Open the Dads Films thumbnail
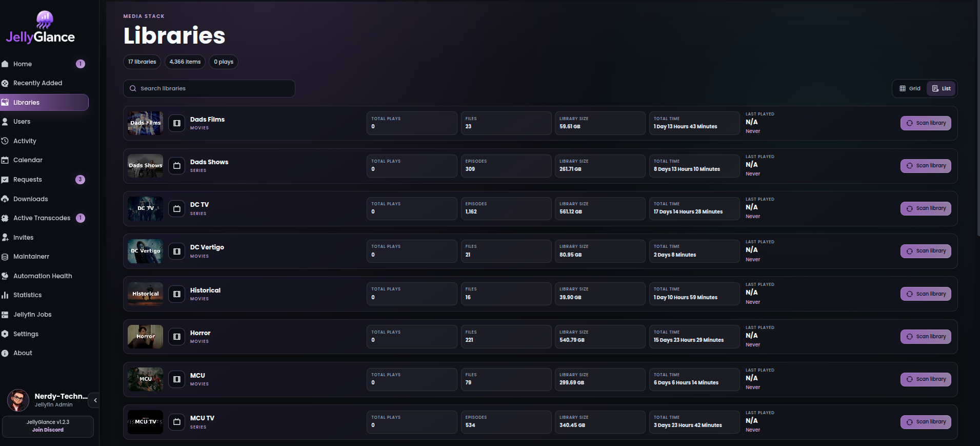This screenshot has width=980, height=446. pyautogui.click(x=145, y=123)
